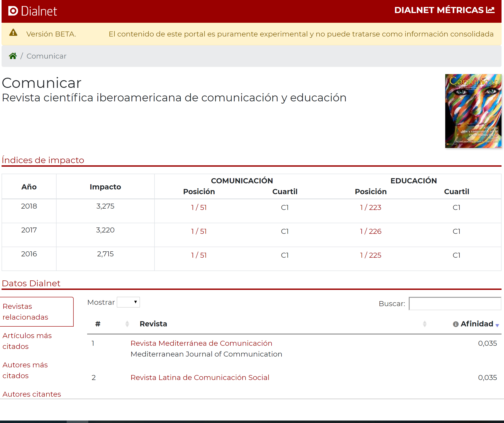Image resolution: width=504 pixels, height=423 pixels.
Task: Click the 2017 impact value 3,220
Action: (105, 230)
